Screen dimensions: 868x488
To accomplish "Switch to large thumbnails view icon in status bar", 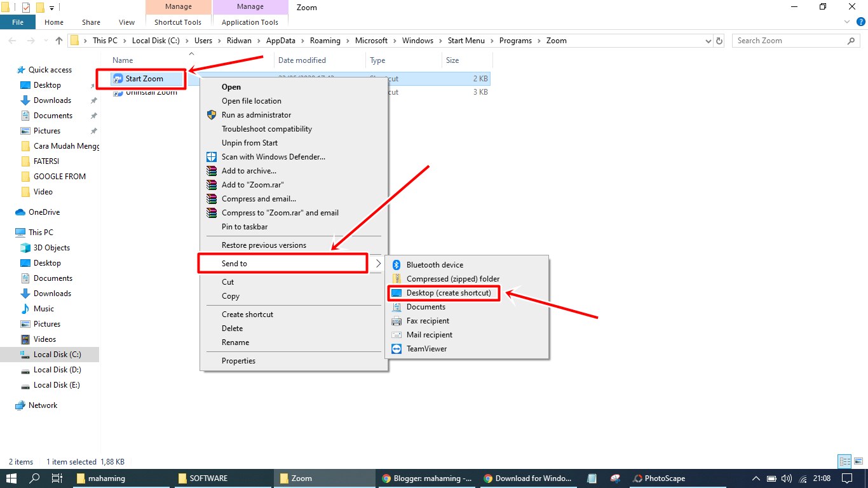I will [857, 462].
